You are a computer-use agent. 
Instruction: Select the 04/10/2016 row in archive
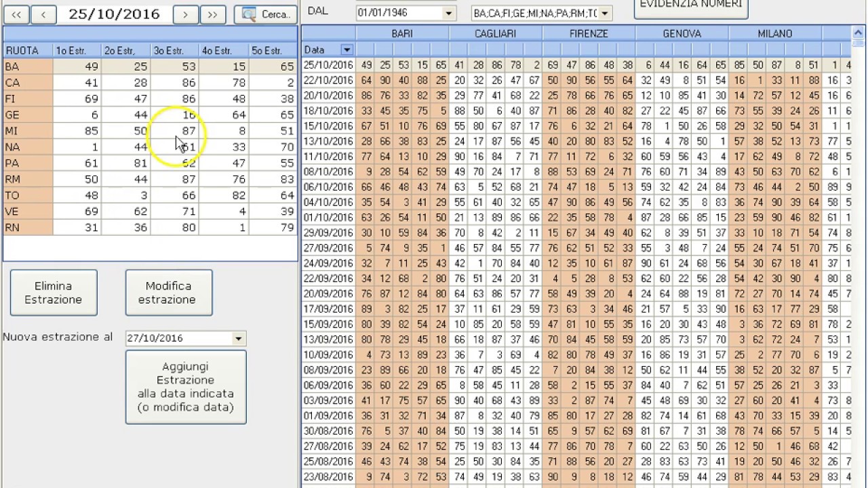coord(576,202)
